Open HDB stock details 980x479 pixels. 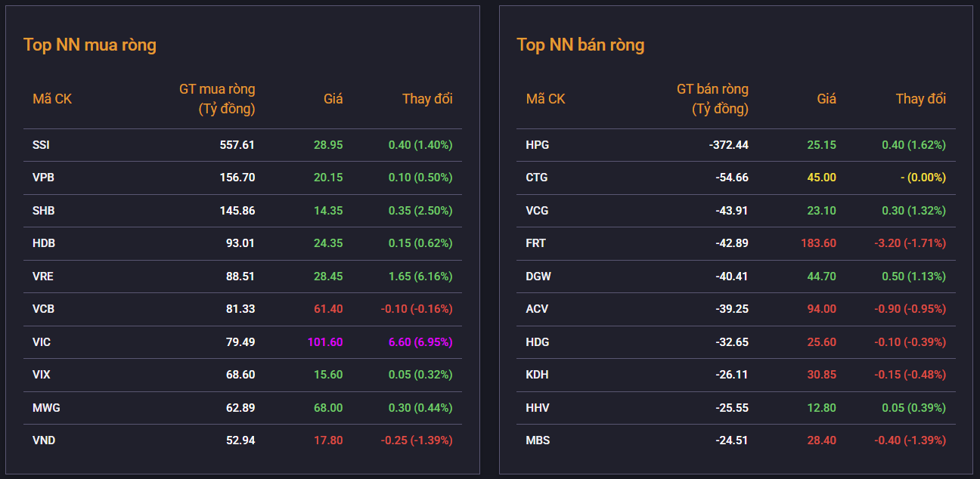coord(43,243)
